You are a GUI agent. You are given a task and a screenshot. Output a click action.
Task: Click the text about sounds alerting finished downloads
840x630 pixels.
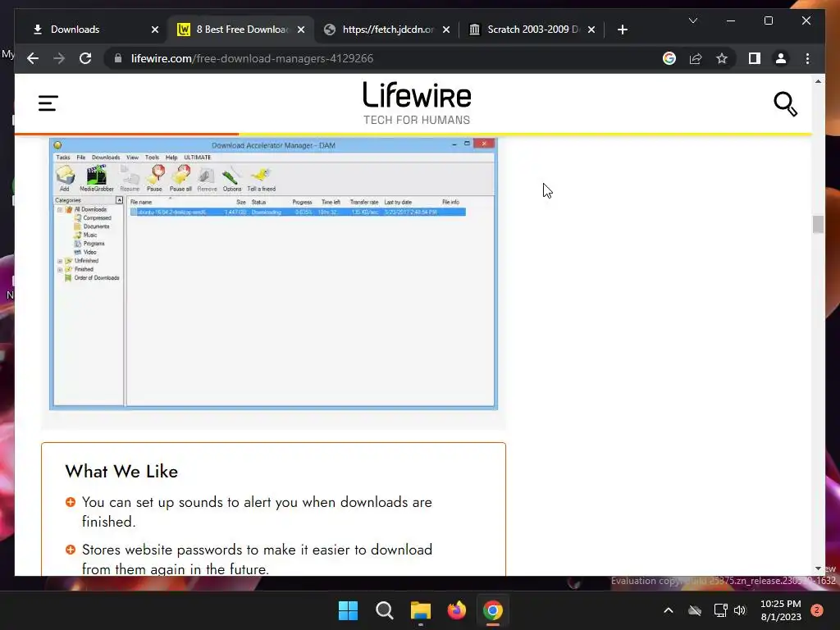click(257, 512)
